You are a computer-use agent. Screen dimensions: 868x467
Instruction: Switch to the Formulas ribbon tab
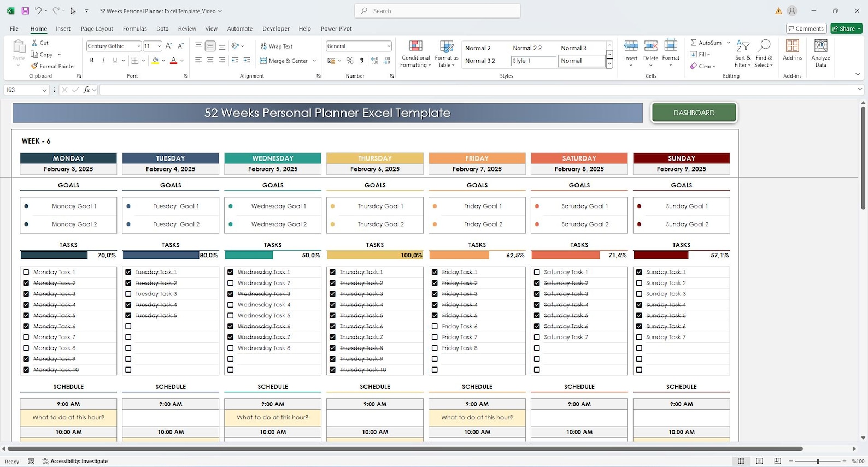coord(134,29)
